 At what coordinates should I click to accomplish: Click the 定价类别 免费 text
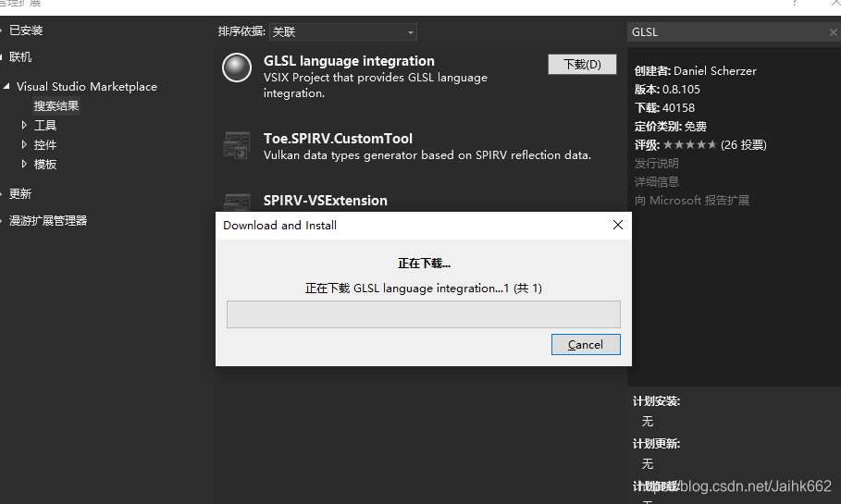point(671,126)
